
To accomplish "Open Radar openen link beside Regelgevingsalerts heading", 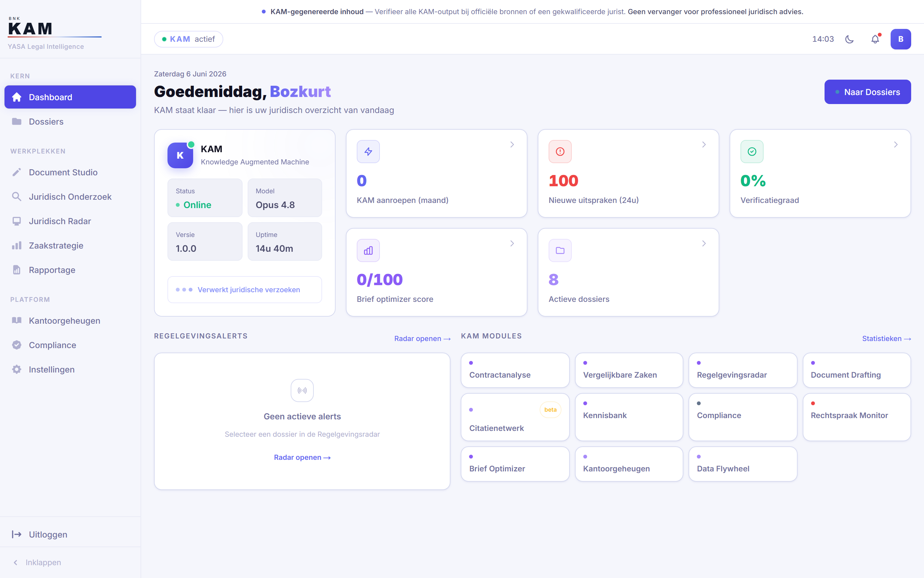I will point(422,339).
